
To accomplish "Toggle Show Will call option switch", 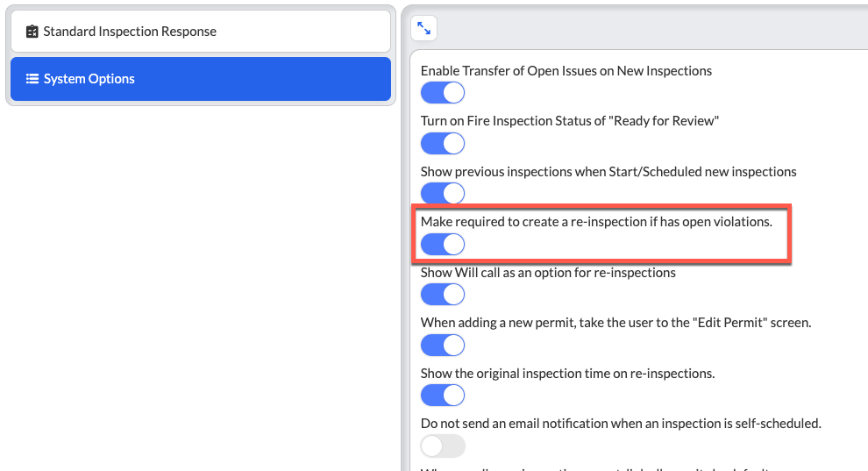I will (x=443, y=295).
